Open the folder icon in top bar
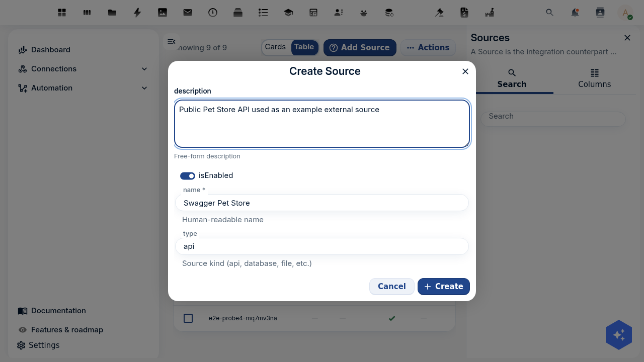The width and height of the screenshot is (644, 362). 112,13
